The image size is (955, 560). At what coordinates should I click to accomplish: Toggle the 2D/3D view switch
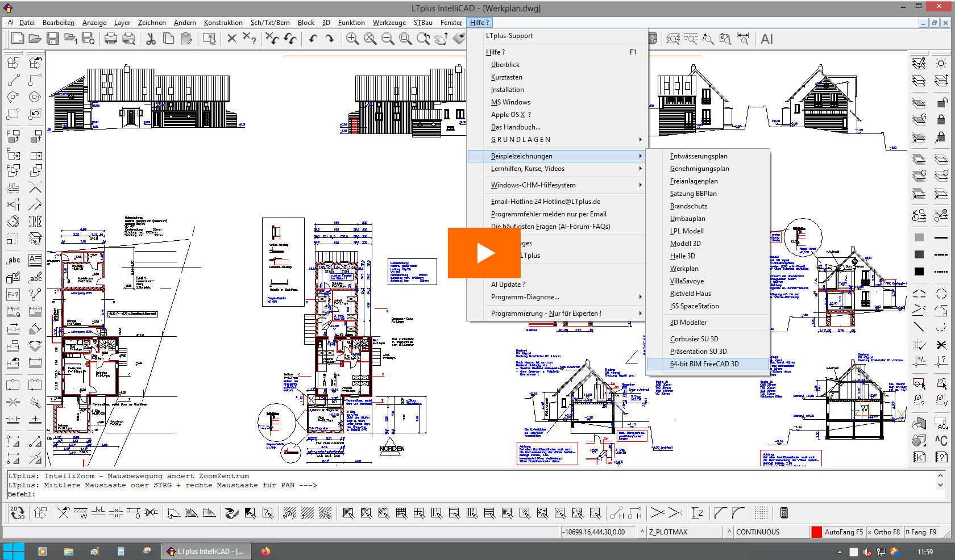pos(18,513)
